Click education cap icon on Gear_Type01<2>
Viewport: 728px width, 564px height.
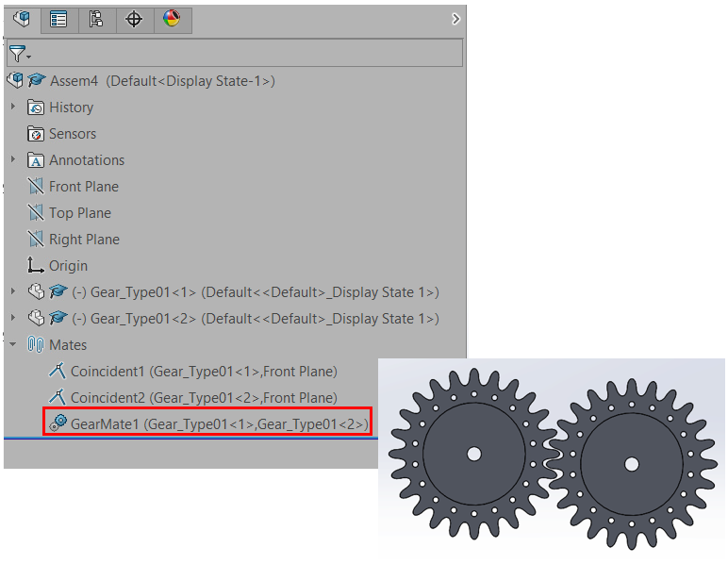(58, 318)
